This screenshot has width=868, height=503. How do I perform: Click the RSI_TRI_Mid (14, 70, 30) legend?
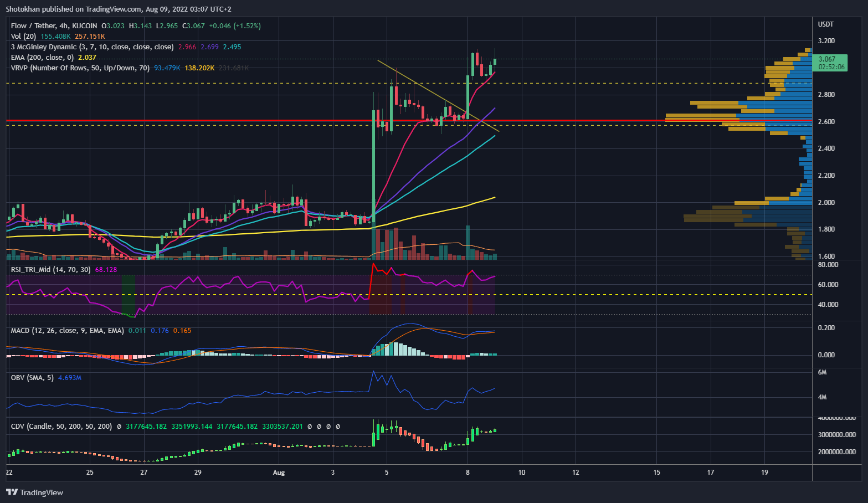tap(51, 269)
